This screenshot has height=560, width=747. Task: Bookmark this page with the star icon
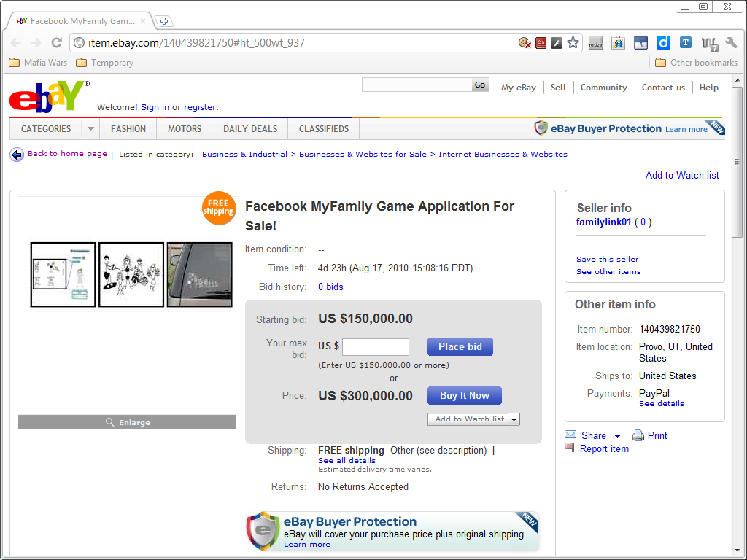[x=573, y=43]
